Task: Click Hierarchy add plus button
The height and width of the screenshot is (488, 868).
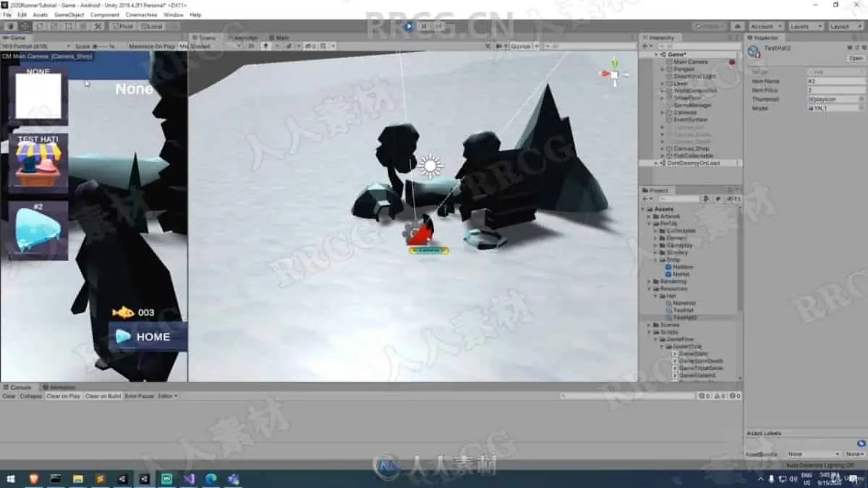Action: 645,46
